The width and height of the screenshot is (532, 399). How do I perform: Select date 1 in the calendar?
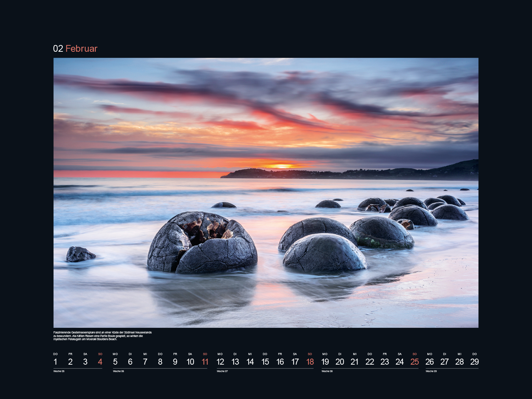(x=55, y=362)
